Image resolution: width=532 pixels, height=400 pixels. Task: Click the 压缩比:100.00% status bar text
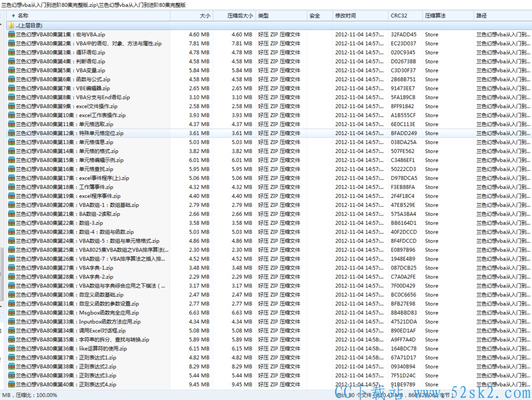(37, 395)
